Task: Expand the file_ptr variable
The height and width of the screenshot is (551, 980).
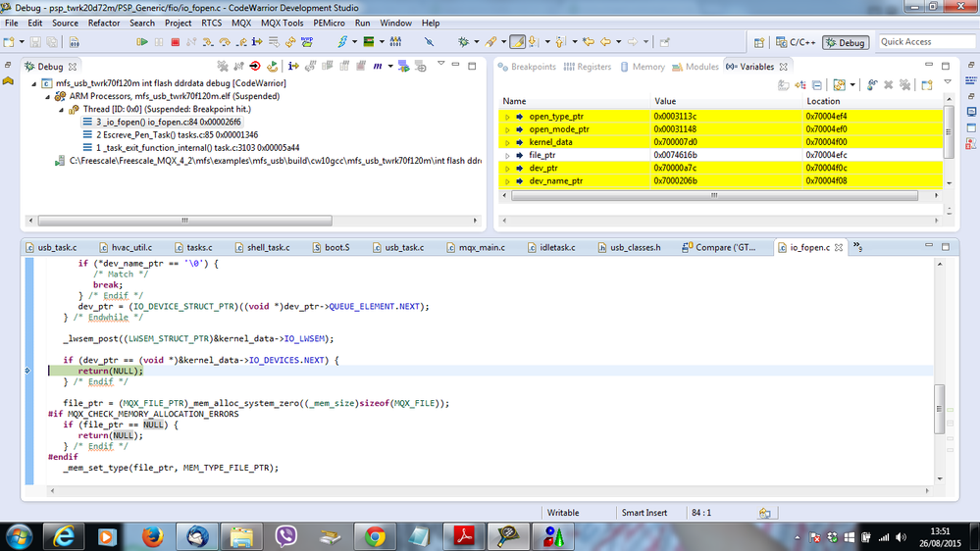Action: [x=507, y=156]
